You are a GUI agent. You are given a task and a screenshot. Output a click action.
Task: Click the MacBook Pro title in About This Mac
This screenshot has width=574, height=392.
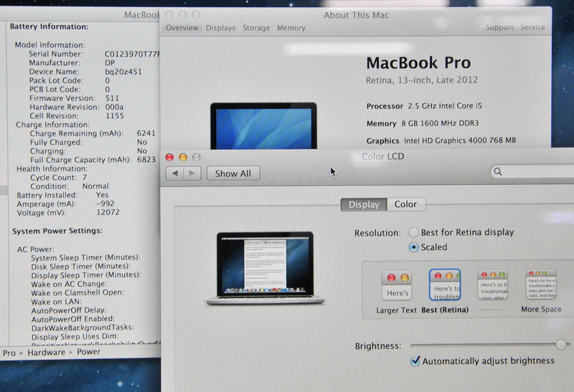[x=418, y=63]
